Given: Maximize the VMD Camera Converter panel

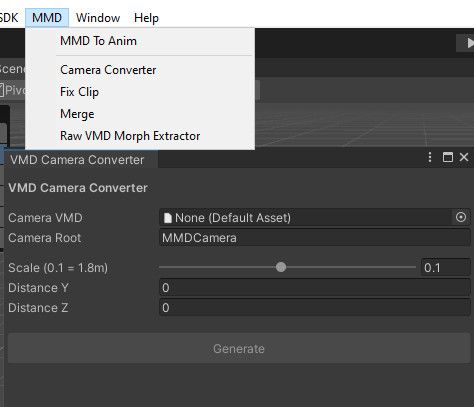Looking at the screenshot, I should click(448, 157).
